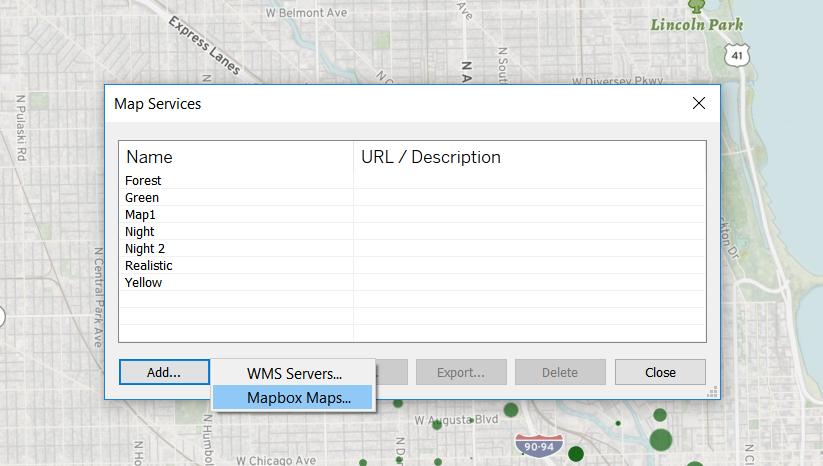Click the 90-94 interstate shield on map
Image resolution: width=823 pixels, height=466 pixels.
point(539,446)
